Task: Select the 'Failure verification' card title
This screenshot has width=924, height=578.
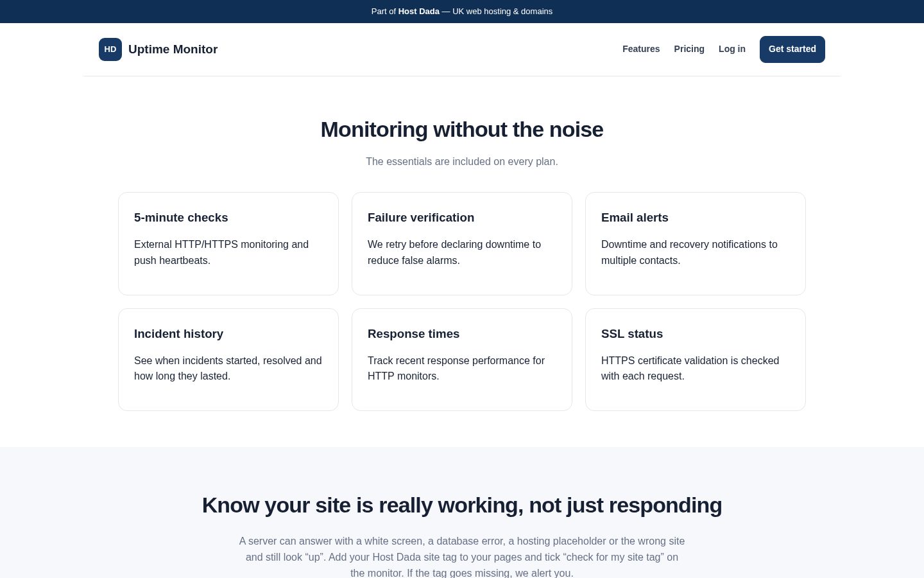Action: pyautogui.click(x=421, y=218)
